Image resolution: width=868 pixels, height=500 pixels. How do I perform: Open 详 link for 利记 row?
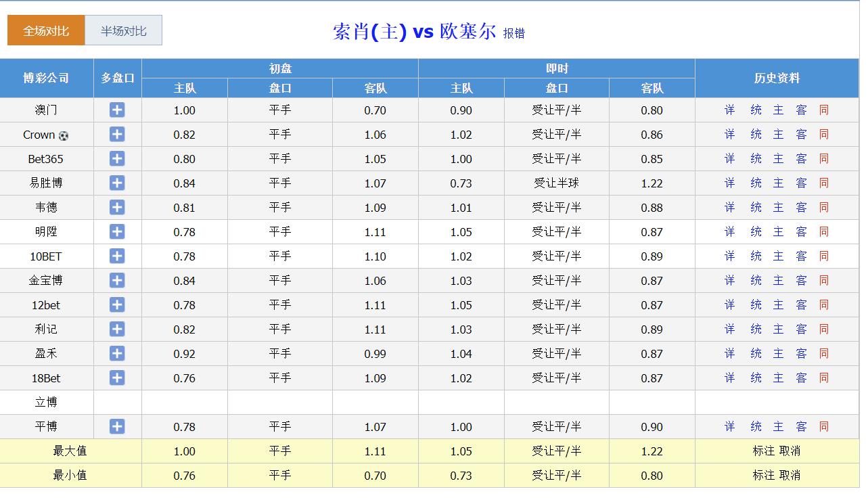coord(730,329)
